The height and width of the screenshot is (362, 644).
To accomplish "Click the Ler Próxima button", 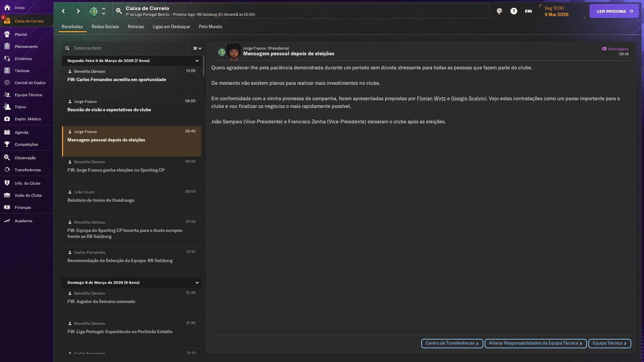I will click(614, 11).
